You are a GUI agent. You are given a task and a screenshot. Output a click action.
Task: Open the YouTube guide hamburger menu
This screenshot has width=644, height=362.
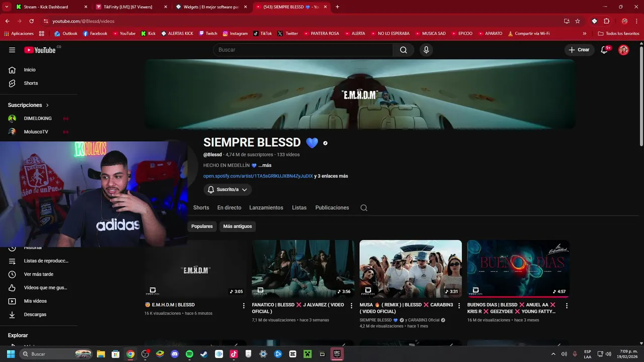(x=12, y=50)
